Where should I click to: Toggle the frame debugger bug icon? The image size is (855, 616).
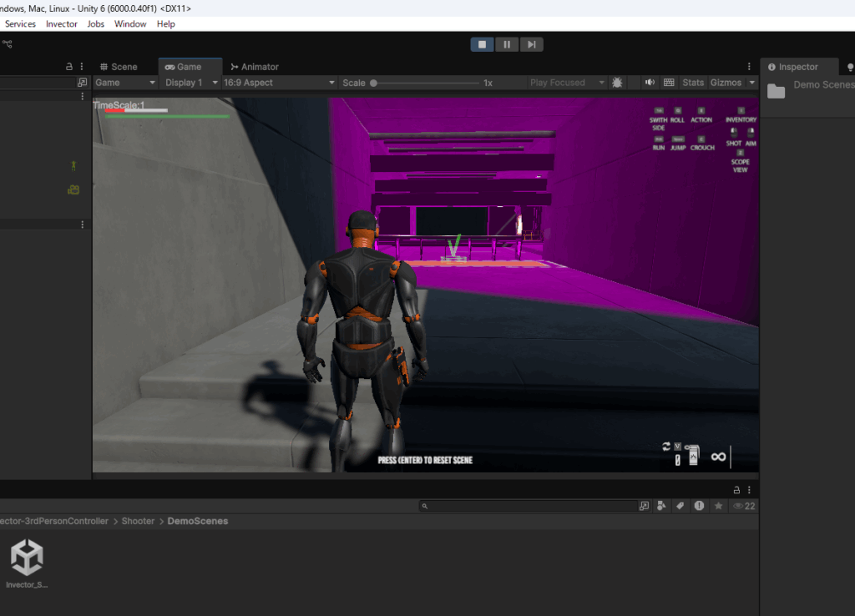(617, 83)
